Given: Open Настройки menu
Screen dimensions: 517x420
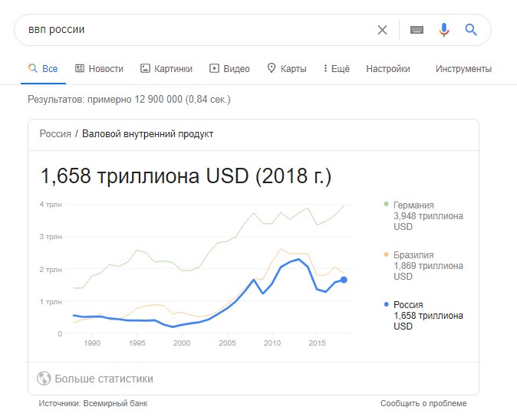Looking at the screenshot, I should point(388,68).
